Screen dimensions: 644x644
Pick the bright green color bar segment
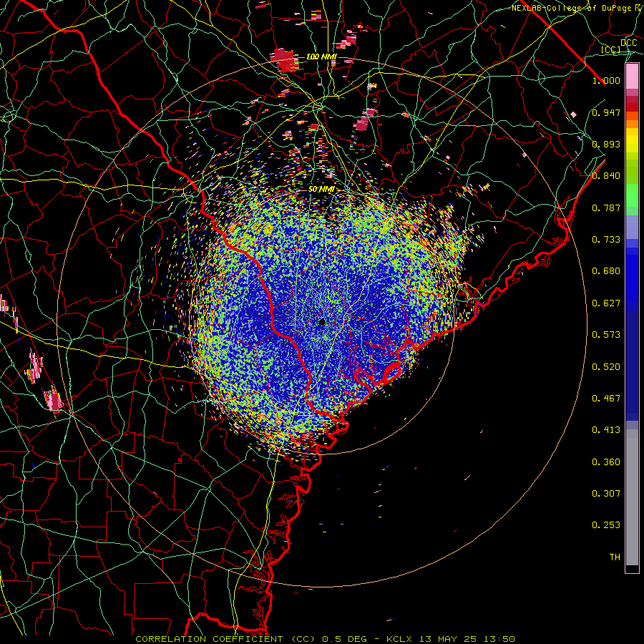[x=632, y=195]
